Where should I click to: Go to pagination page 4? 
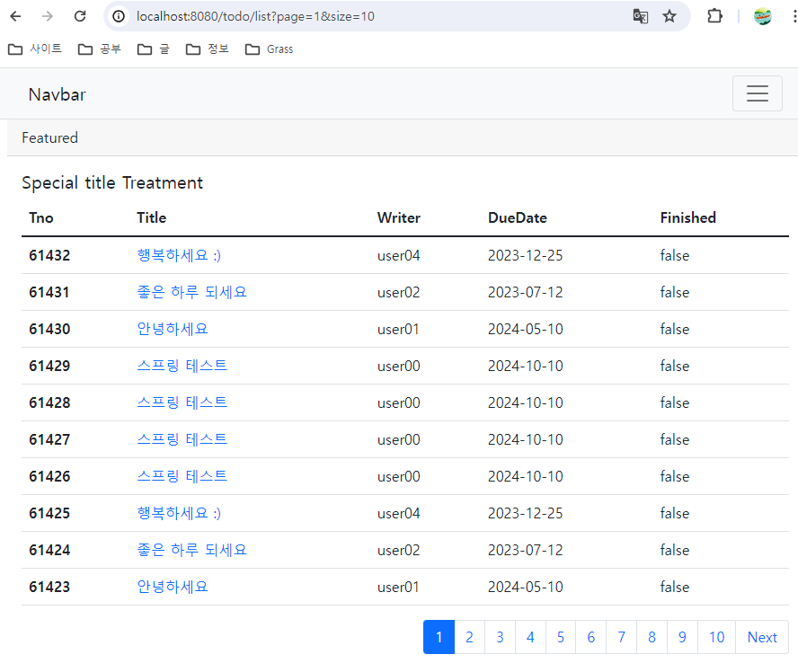click(x=530, y=637)
